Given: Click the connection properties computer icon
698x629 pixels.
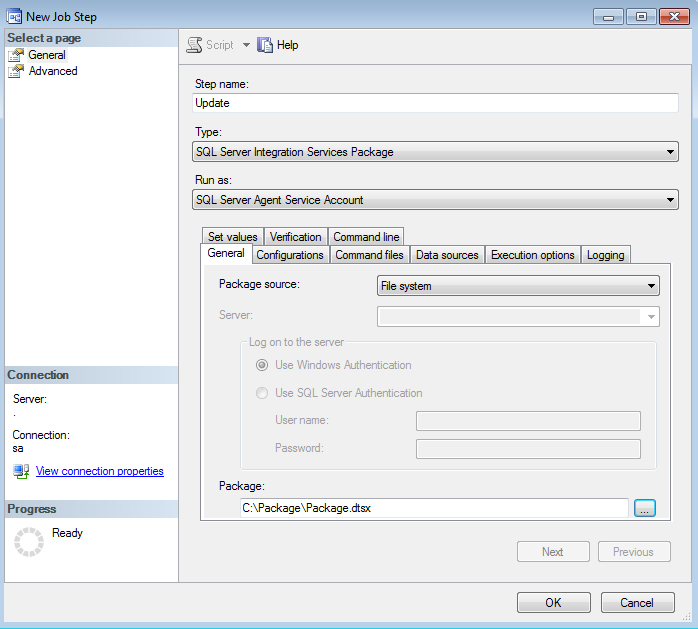Looking at the screenshot, I should pos(21,471).
